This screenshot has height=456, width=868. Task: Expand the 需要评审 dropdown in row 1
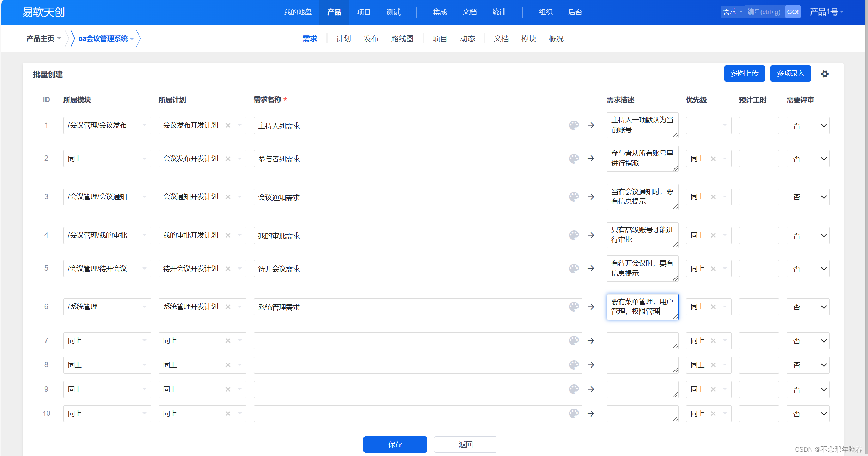[x=808, y=125]
